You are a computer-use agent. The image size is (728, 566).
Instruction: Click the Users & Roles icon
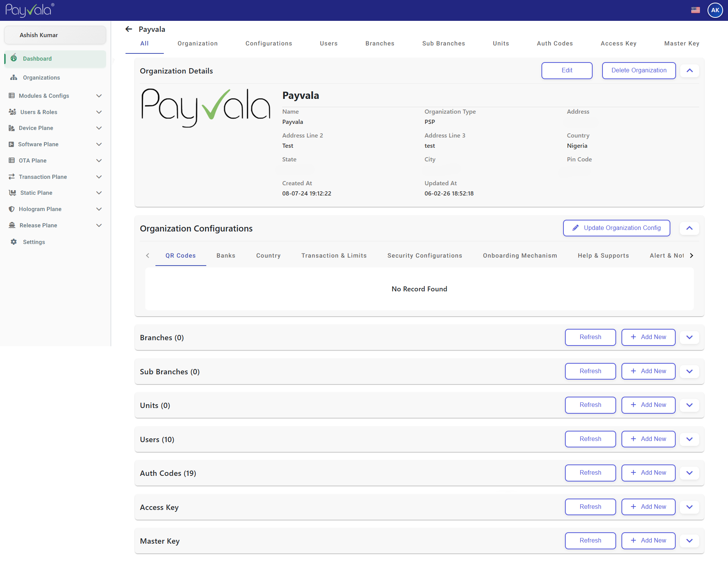coord(13,112)
